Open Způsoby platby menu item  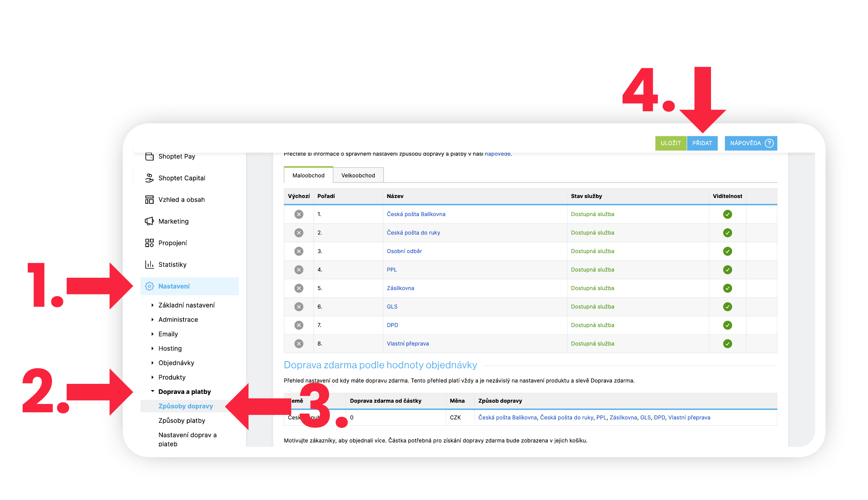pos(182,421)
